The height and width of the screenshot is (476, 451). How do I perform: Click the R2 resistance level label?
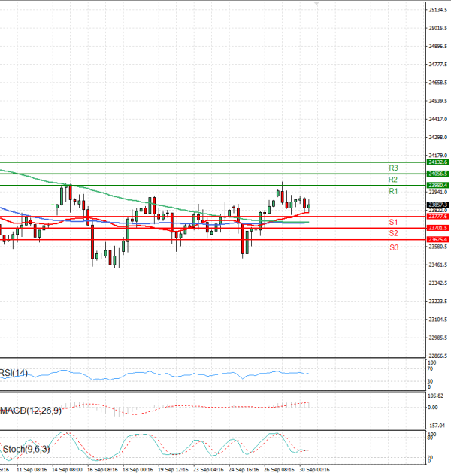(393, 180)
